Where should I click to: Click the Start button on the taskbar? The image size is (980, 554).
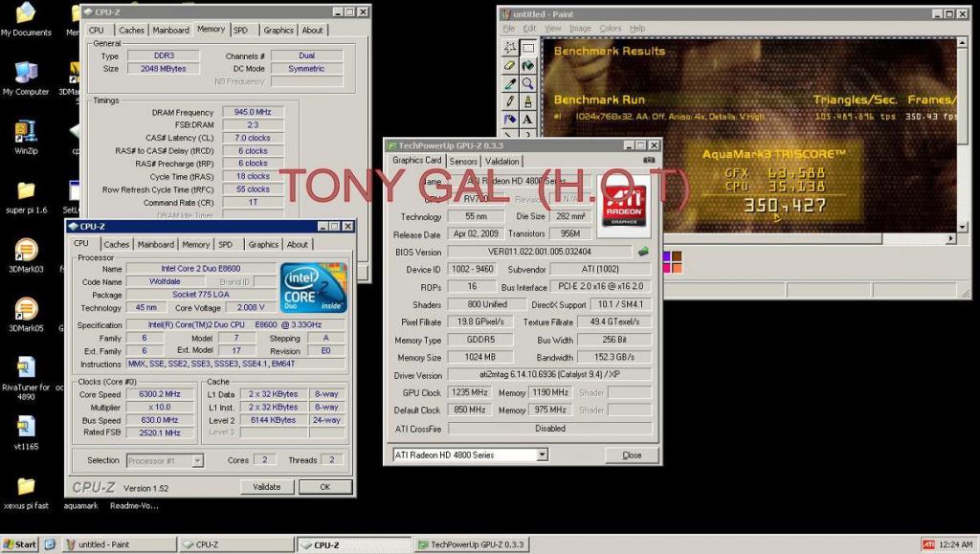click(x=20, y=544)
